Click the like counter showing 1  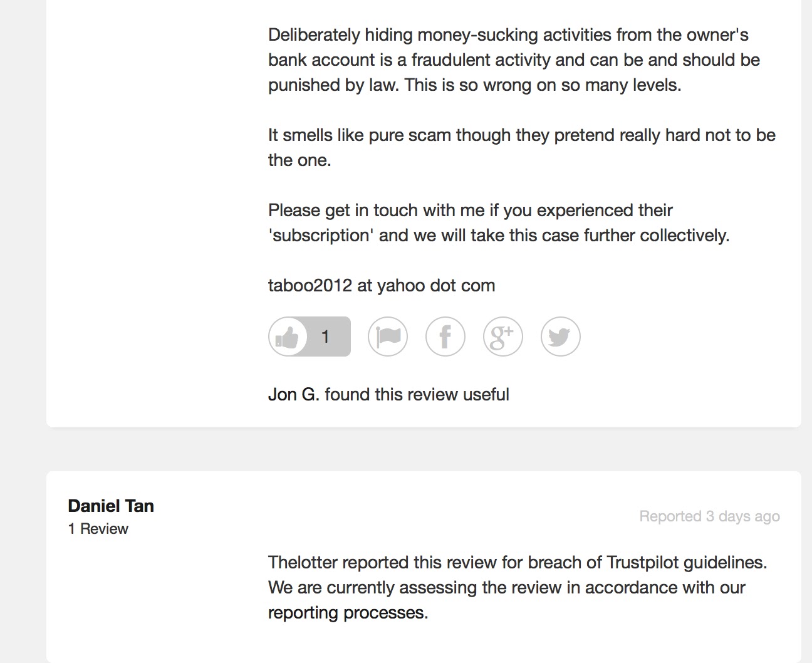[x=325, y=337]
